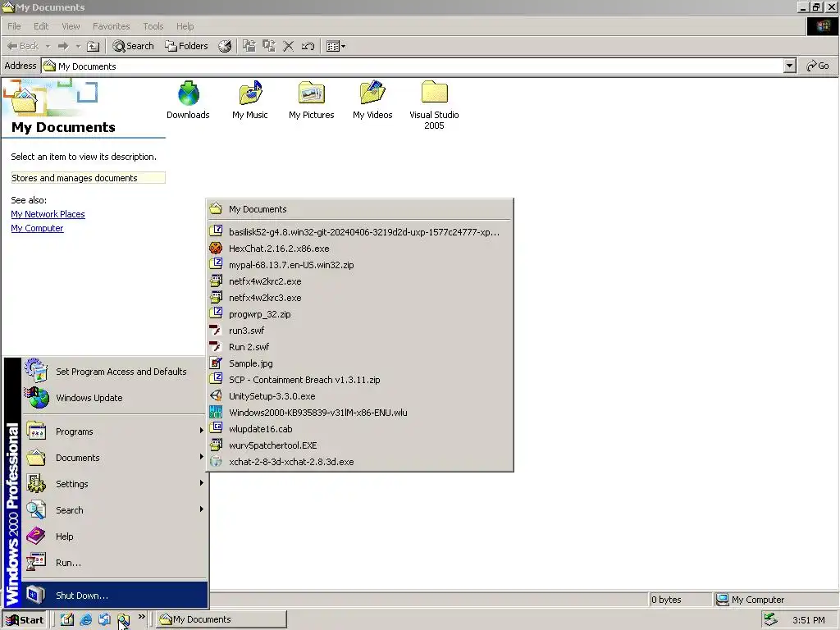Open the View menu
This screenshot has width=840, height=630.
pyautogui.click(x=71, y=26)
